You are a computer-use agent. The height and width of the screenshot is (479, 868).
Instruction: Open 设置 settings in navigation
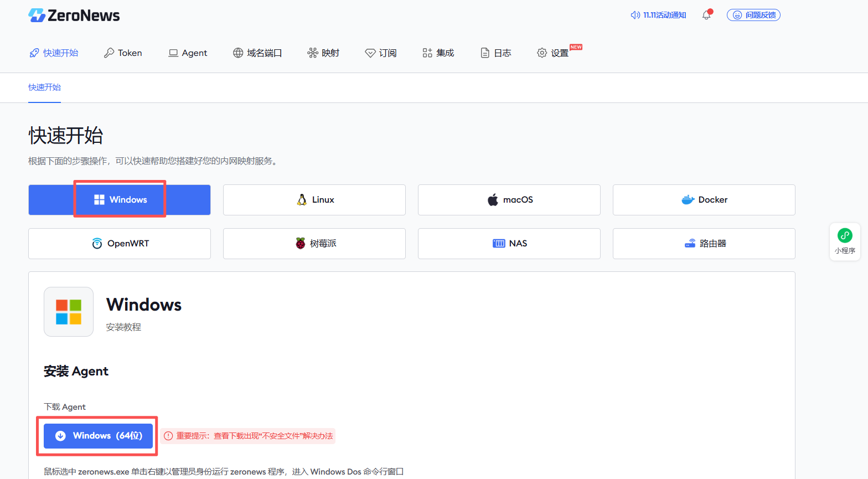coord(553,53)
